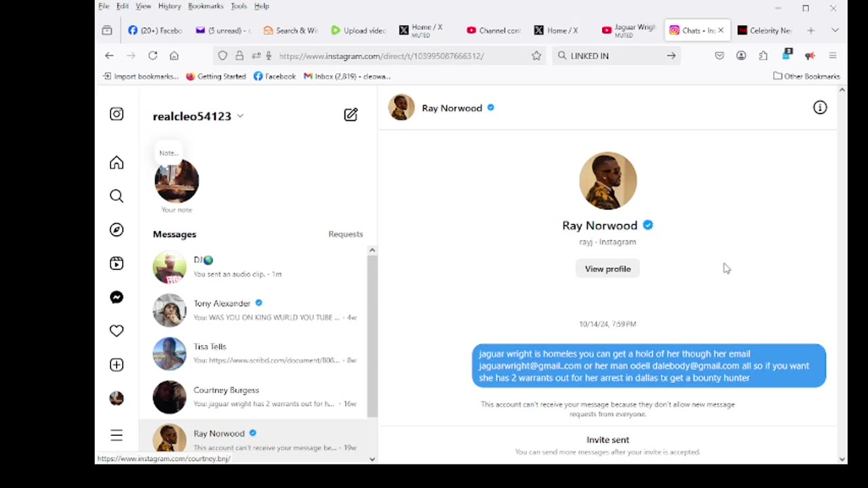Viewport: 868px width, 488px height.
Task: Open the Facebook bookmark
Action: point(275,77)
